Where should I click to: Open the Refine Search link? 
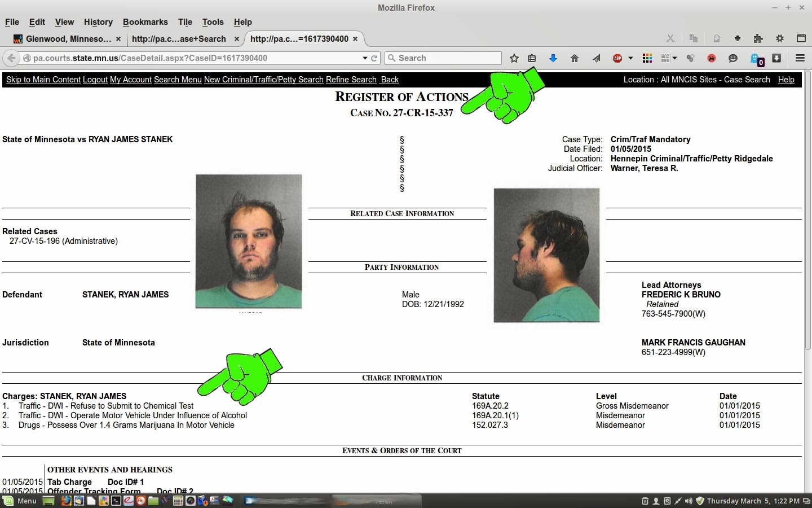pos(351,80)
